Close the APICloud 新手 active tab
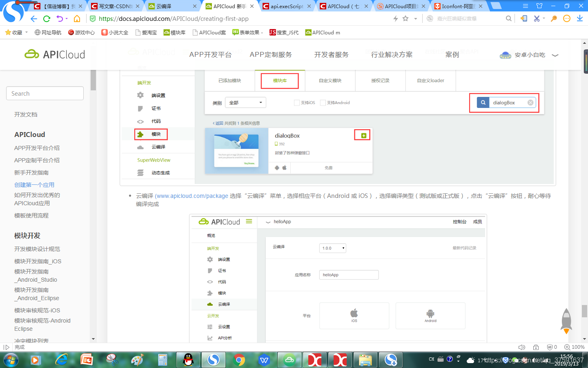Image resolution: width=588 pixels, height=368 pixels. click(x=252, y=6)
